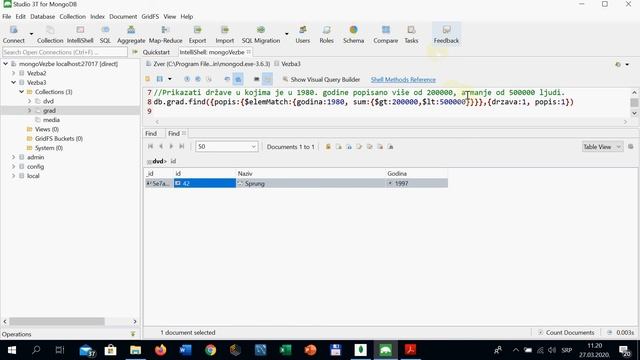The height and width of the screenshot is (360, 640).
Task: Click the sidebar horizontal scrollbar
Action: pyautogui.click(x=57, y=322)
